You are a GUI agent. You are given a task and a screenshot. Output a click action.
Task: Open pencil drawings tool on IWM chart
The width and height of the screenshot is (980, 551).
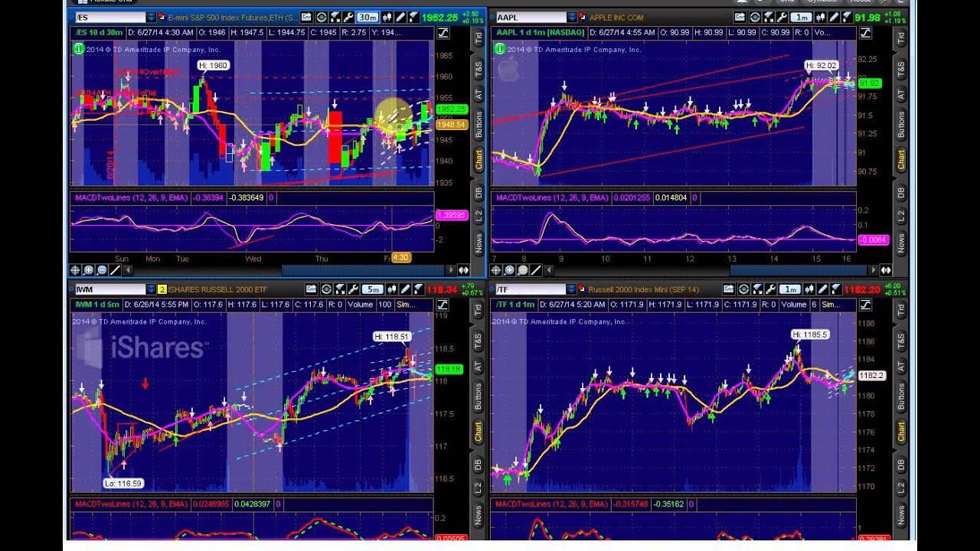click(x=405, y=289)
